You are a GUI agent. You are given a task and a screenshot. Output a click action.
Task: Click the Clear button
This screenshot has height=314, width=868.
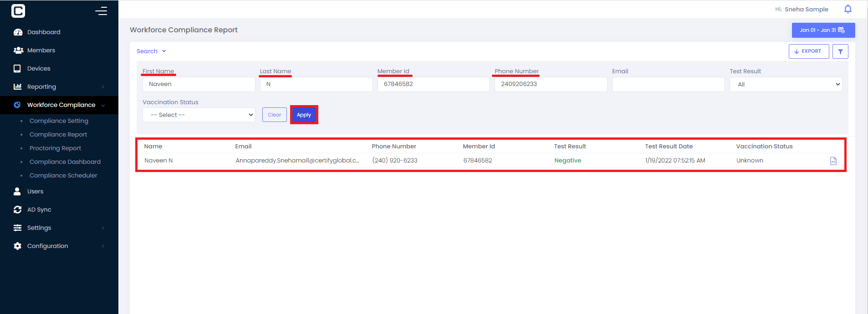275,115
